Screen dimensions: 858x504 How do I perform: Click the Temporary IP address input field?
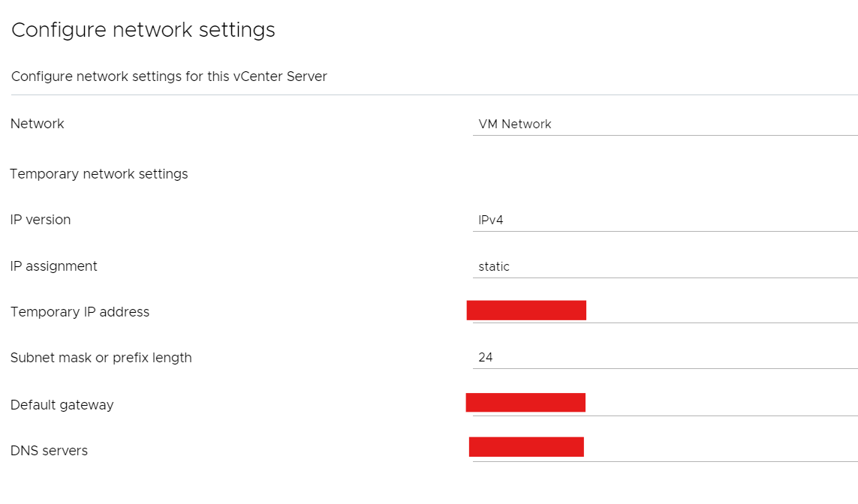tap(721, 312)
